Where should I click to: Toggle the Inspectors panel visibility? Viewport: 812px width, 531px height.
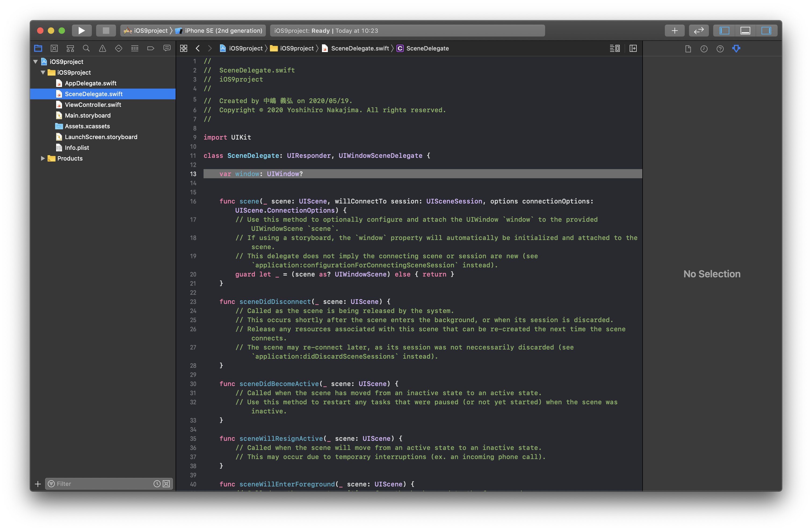[766, 31]
